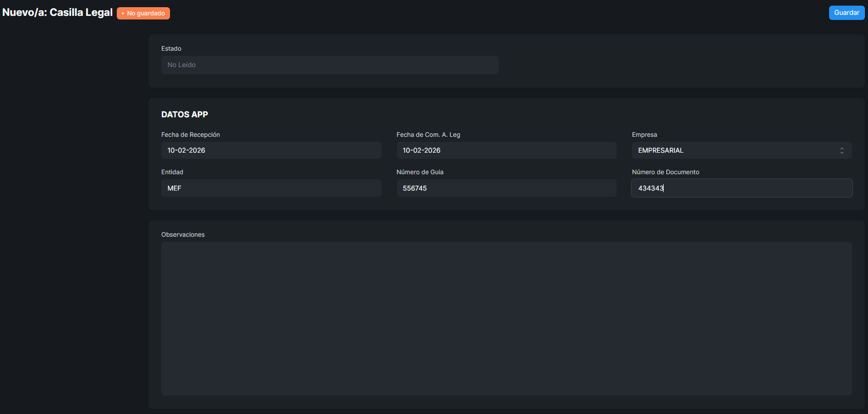The width and height of the screenshot is (868, 414).
Task: Click the Número de Guia label
Action: click(420, 172)
